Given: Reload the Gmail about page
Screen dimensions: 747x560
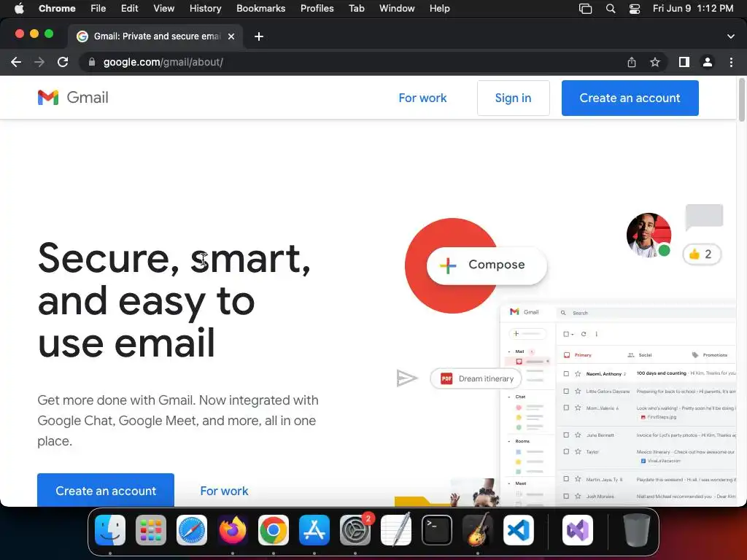Looking at the screenshot, I should pyautogui.click(x=63, y=62).
